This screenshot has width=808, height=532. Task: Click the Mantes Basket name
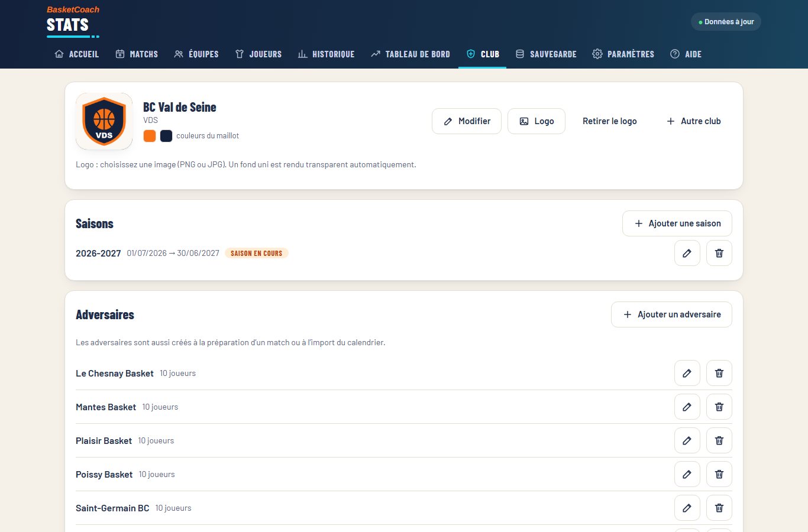click(106, 407)
